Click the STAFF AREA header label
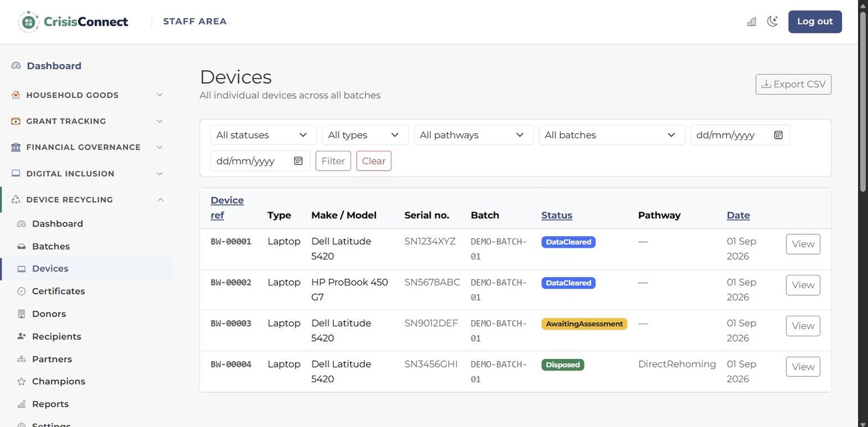 [195, 21]
